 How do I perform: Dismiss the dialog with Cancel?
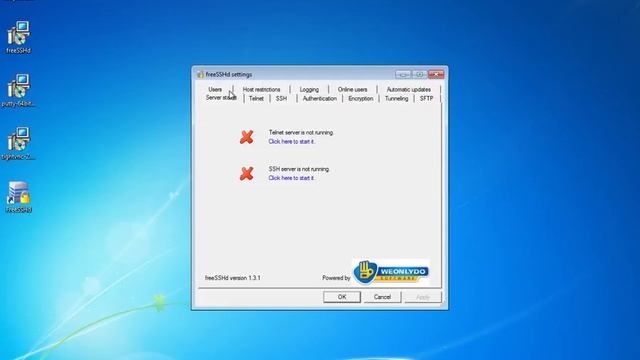382,297
